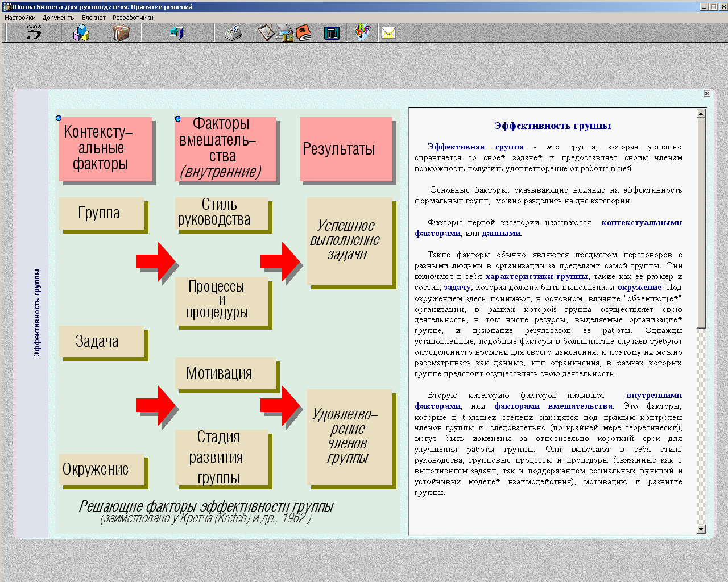Follow the 'задачу' link in text

[x=457, y=287]
